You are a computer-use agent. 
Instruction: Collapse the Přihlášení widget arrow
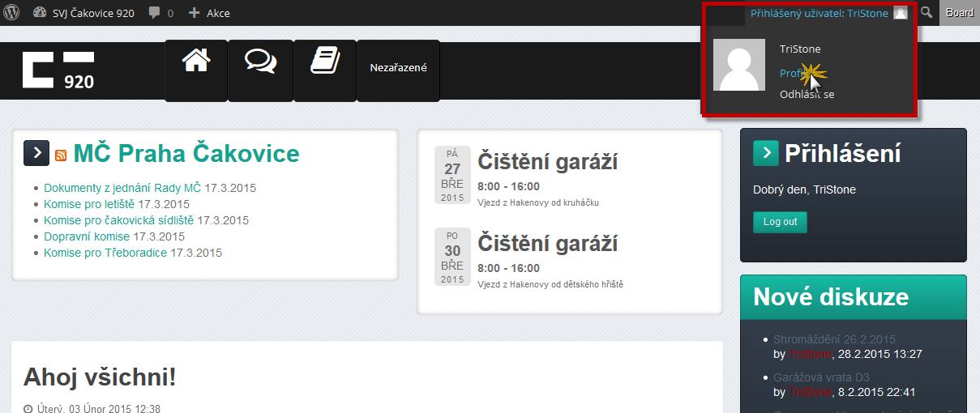point(766,153)
